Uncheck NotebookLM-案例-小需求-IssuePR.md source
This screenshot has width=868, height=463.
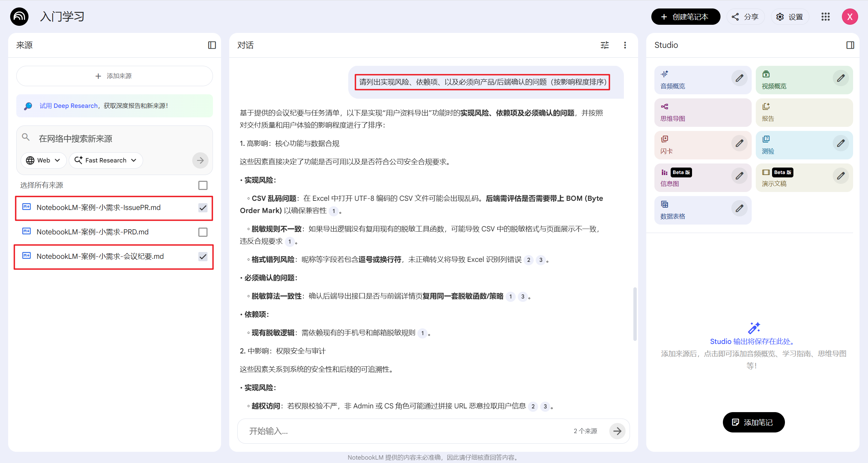click(203, 208)
